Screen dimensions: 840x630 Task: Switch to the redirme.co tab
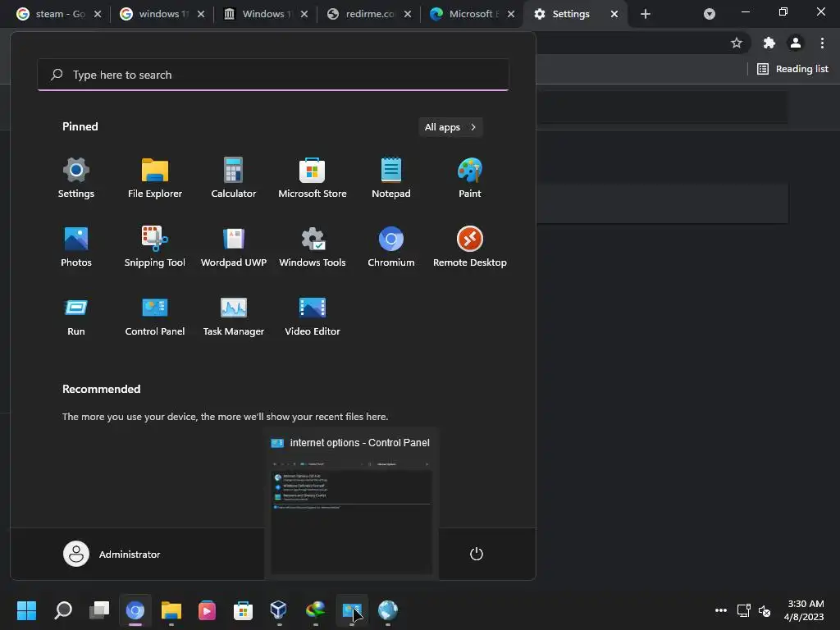(367, 14)
